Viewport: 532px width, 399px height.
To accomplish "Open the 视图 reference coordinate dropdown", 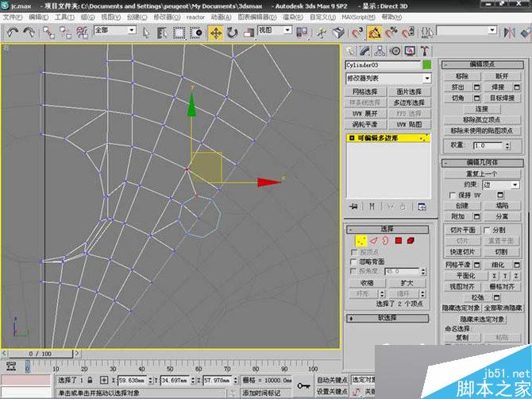I will click(x=275, y=30).
